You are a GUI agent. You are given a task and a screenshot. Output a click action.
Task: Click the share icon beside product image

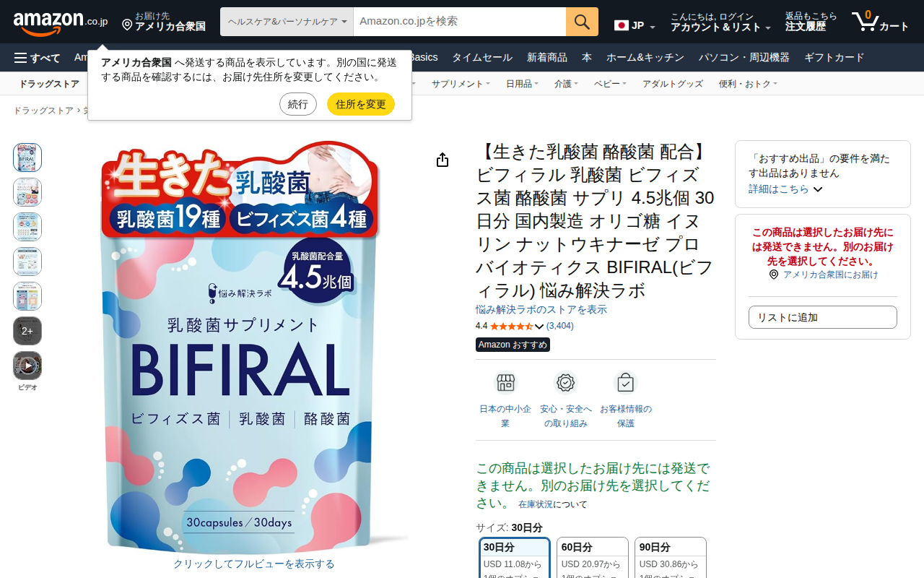tap(443, 160)
